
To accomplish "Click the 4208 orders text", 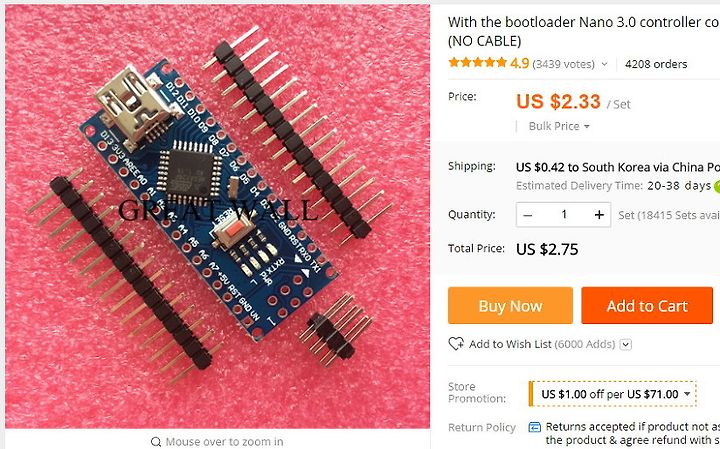I will pyautogui.click(x=656, y=64).
